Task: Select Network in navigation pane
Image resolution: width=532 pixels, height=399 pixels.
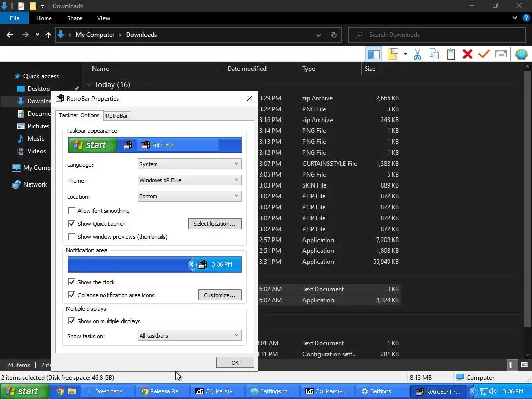Action: pyautogui.click(x=35, y=184)
